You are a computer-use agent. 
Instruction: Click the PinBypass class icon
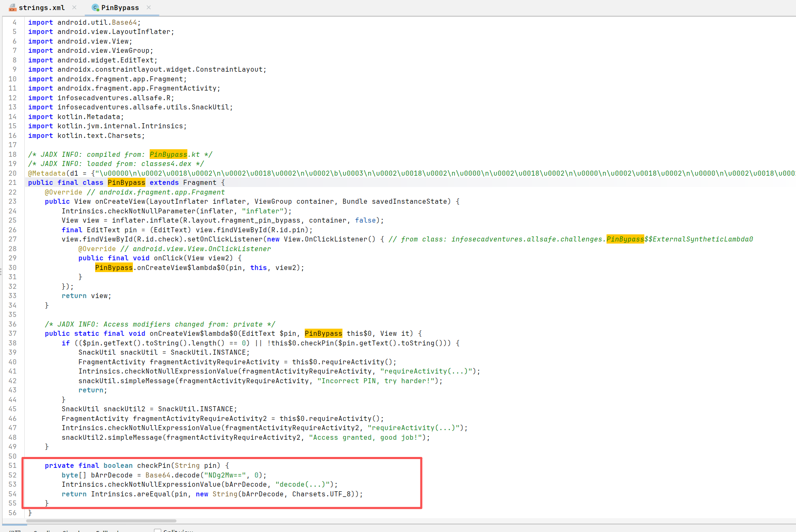[x=96, y=8]
